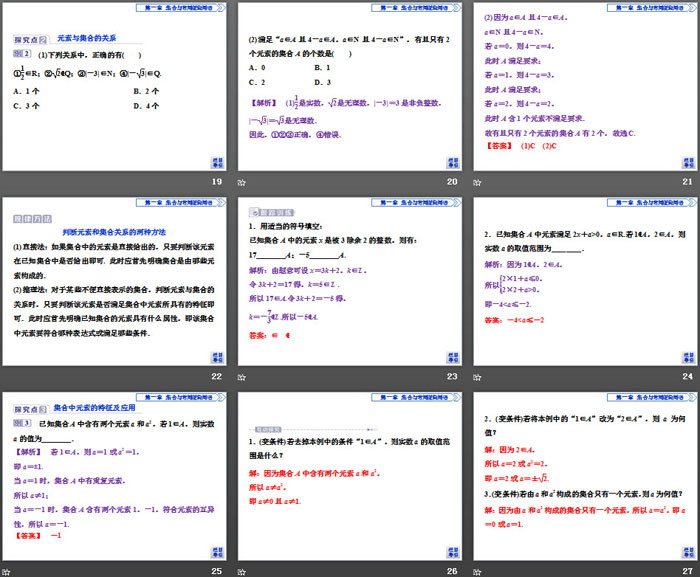Click the blue navigation icon on slide 21
This screenshot has height=577, width=700.
(x=688, y=163)
